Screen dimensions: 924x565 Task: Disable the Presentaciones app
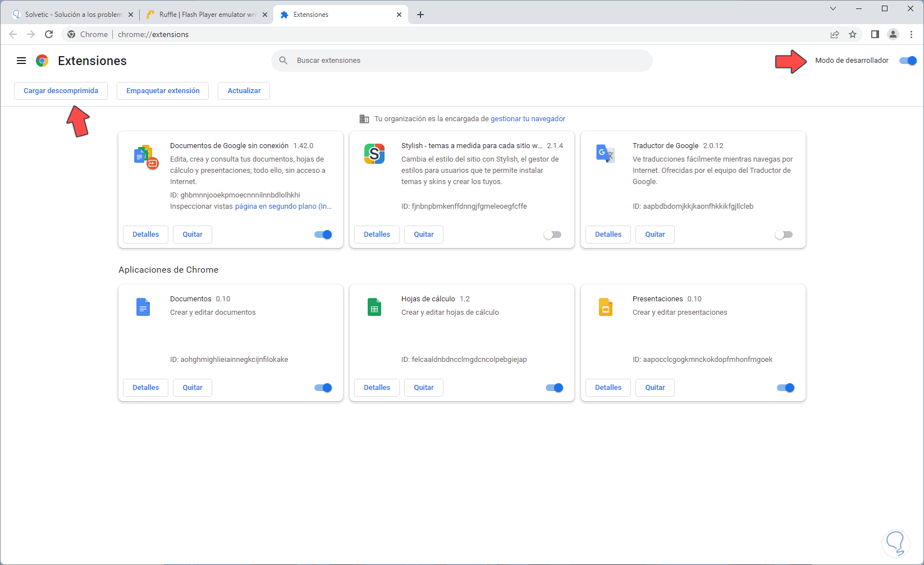786,388
